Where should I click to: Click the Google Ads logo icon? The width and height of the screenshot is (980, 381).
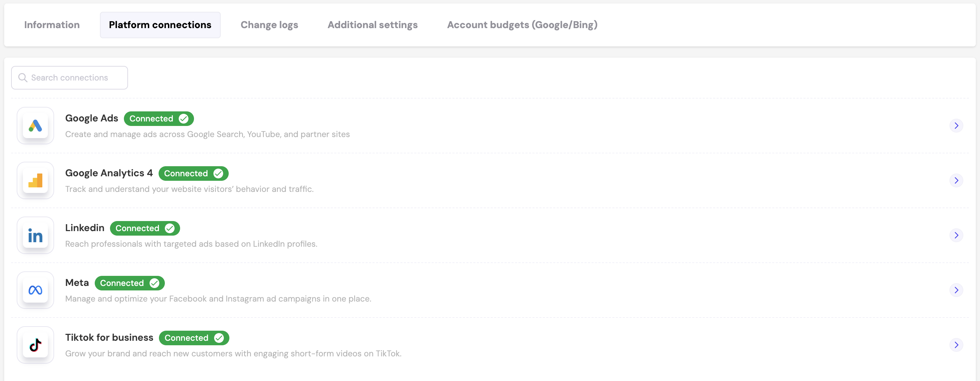point(35,126)
